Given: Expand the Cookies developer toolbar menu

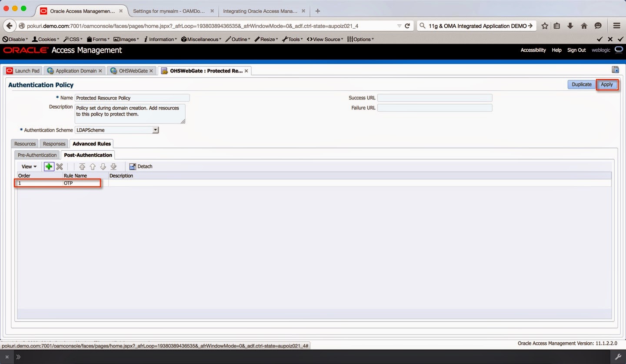Looking at the screenshot, I should click(45, 39).
